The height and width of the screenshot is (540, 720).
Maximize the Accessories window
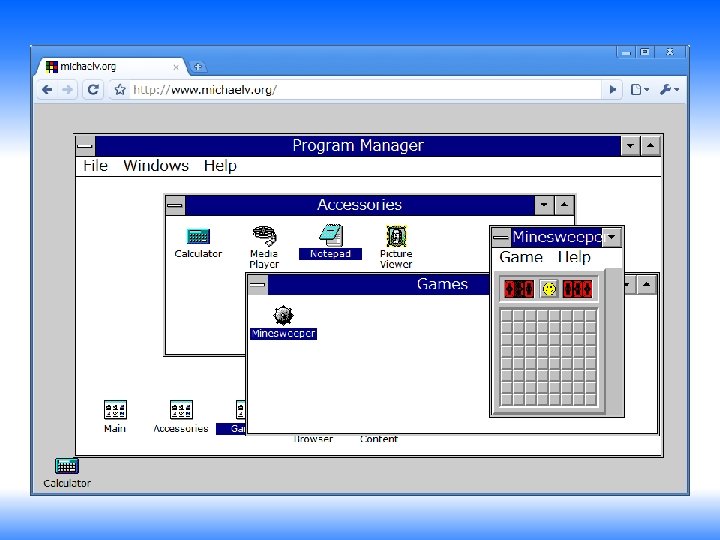pos(564,205)
